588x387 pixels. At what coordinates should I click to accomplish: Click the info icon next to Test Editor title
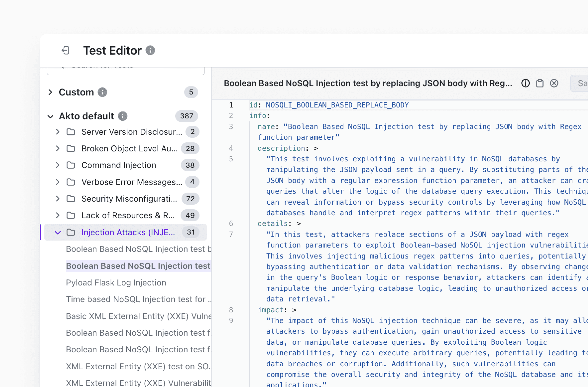(x=150, y=50)
